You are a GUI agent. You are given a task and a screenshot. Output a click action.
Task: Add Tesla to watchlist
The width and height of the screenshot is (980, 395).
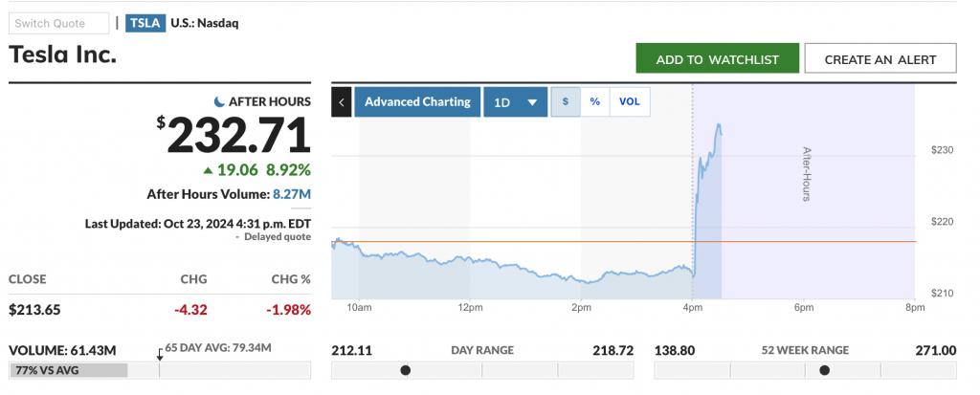coord(717,59)
